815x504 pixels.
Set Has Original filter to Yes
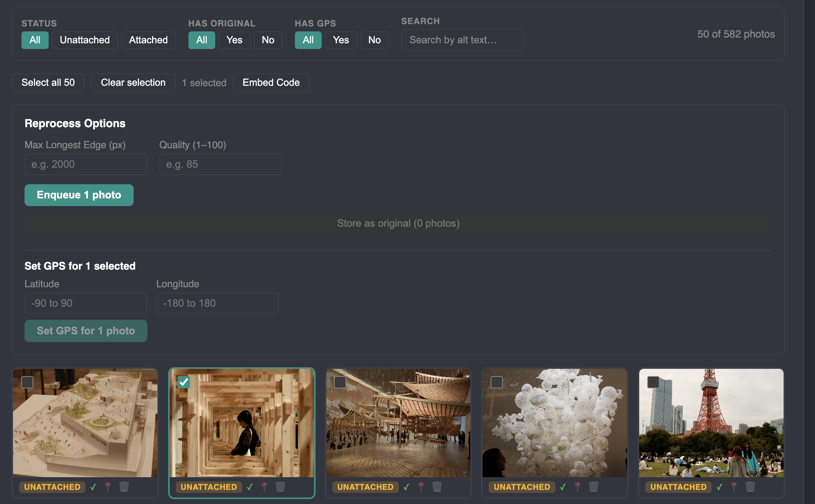click(x=234, y=40)
